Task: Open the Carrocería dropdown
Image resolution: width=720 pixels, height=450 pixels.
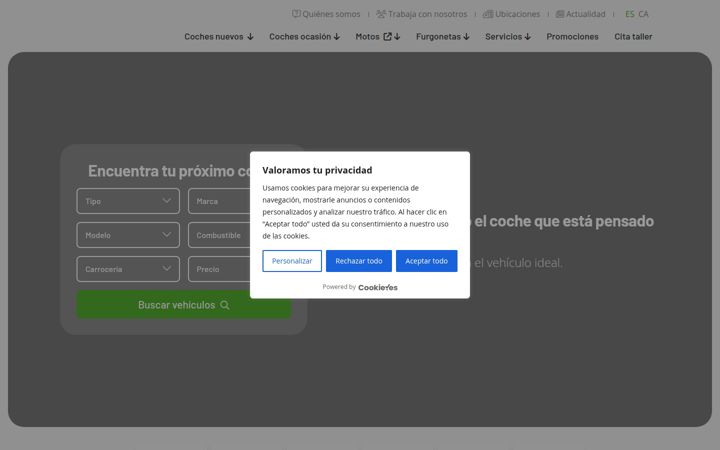Action: [x=128, y=269]
